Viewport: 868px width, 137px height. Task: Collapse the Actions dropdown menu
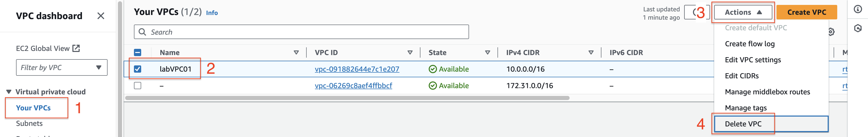point(743,12)
